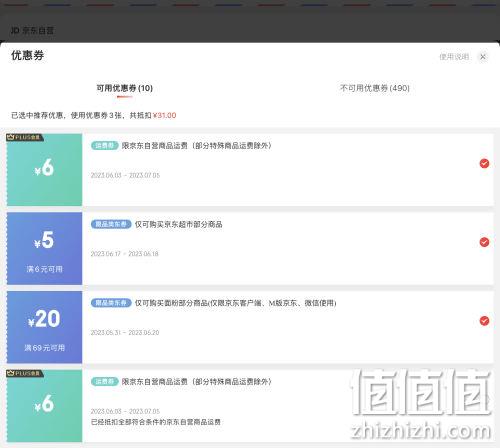Deselect the ¥20 面粉 coupon checkmark
Screen dimensions: 500x448
coord(484,321)
